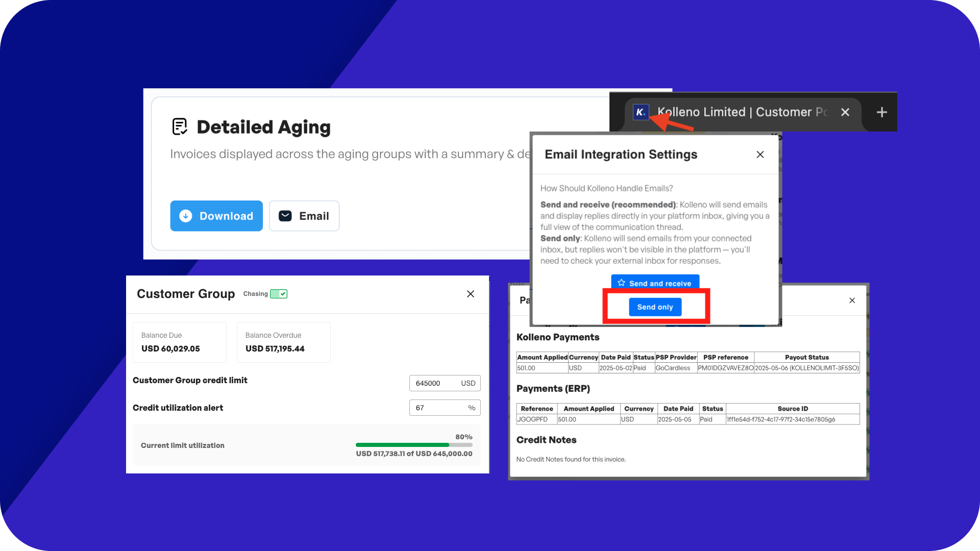Click the Kolleno favicon in browser tab
Image resolution: width=980 pixels, height=551 pixels.
point(641,112)
